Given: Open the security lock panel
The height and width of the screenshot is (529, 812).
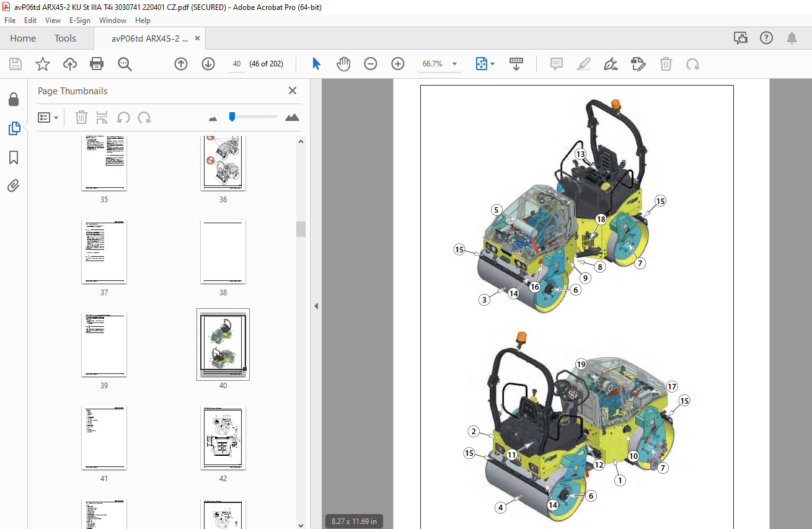Looking at the screenshot, I should [14, 100].
